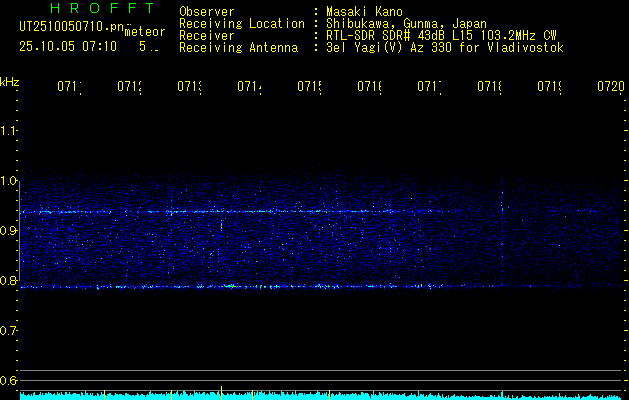The width and height of the screenshot is (629, 400).
Task: Select the observer name Masaki Kano
Action: click(364, 11)
